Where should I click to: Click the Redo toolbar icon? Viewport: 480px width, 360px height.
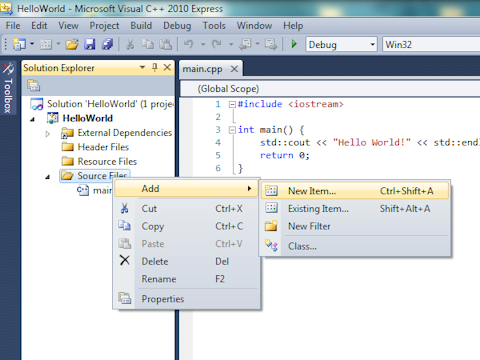tap(217, 44)
